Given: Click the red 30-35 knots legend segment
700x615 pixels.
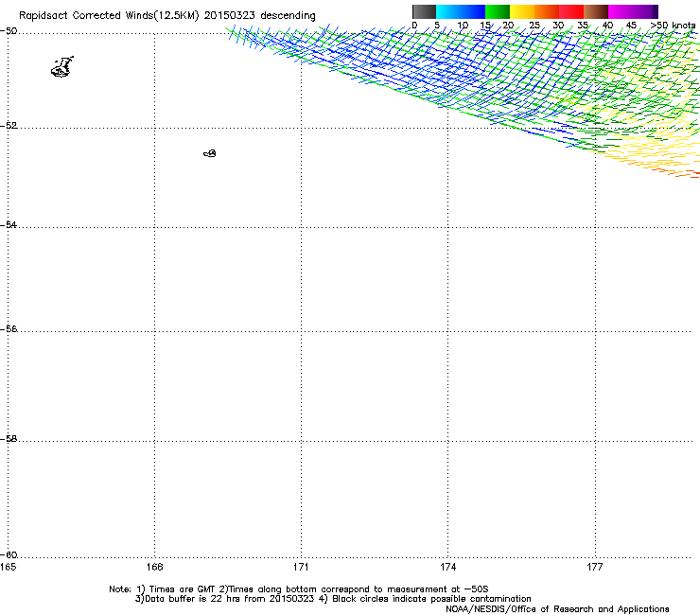Looking at the screenshot, I should tap(571, 11).
